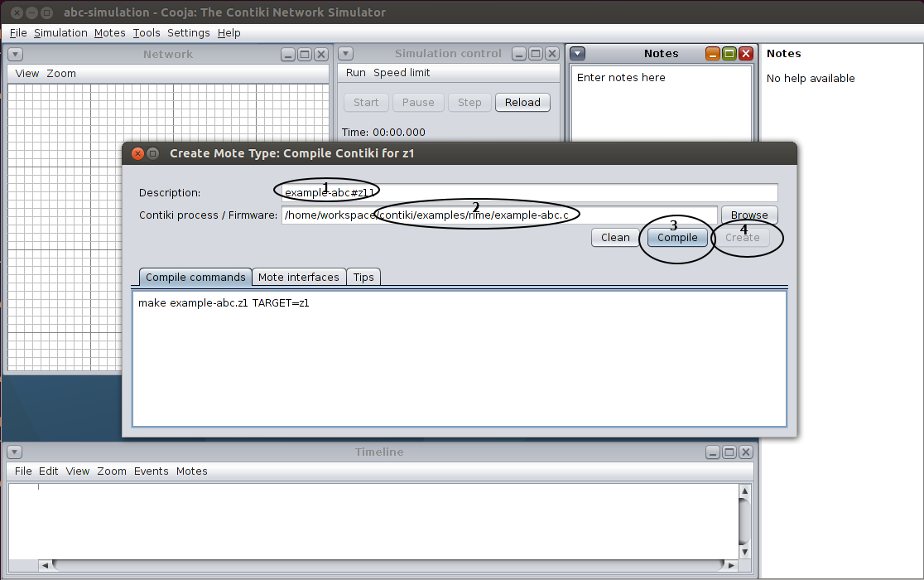924x580 pixels.
Task: Maximize the Notes panel with green button
Action: (x=729, y=54)
